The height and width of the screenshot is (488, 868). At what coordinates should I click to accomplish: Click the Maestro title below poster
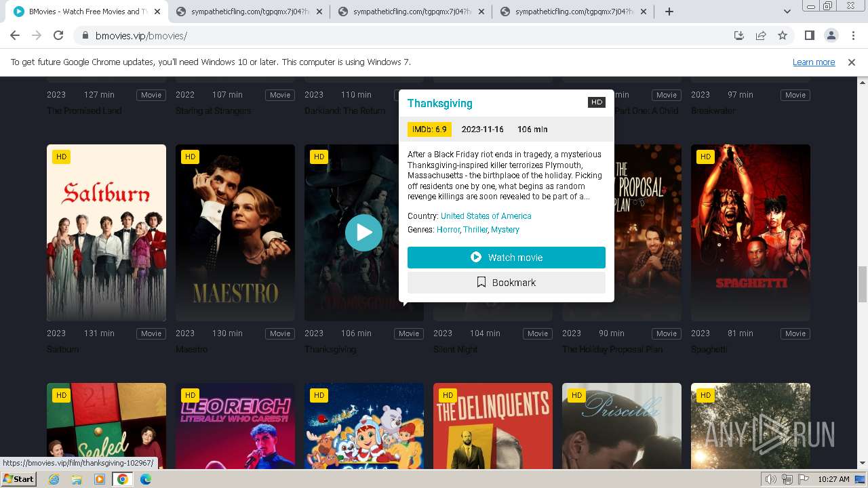(192, 350)
